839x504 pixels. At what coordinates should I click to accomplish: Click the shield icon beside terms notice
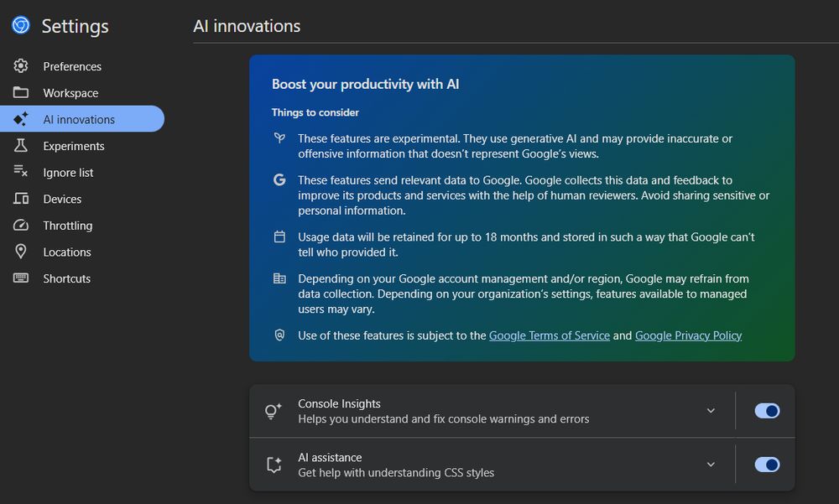click(279, 335)
